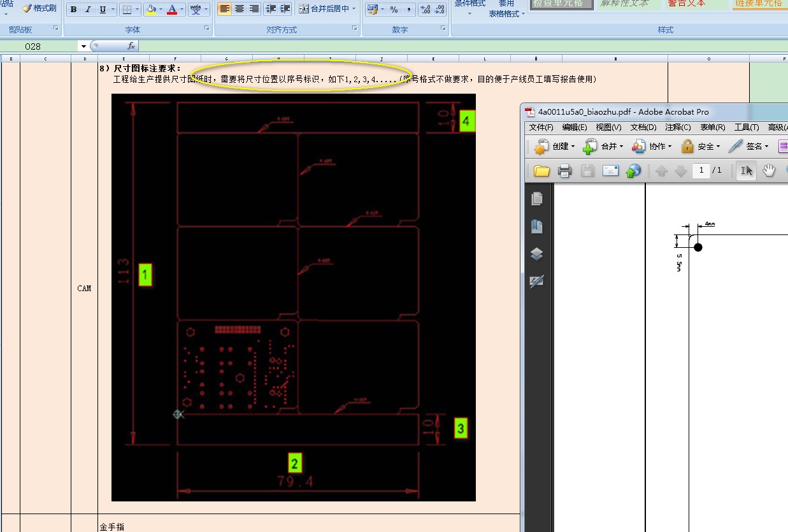Viewport: 788px width, 532px height.
Task: Apply percent style
Action: click(x=394, y=10)
